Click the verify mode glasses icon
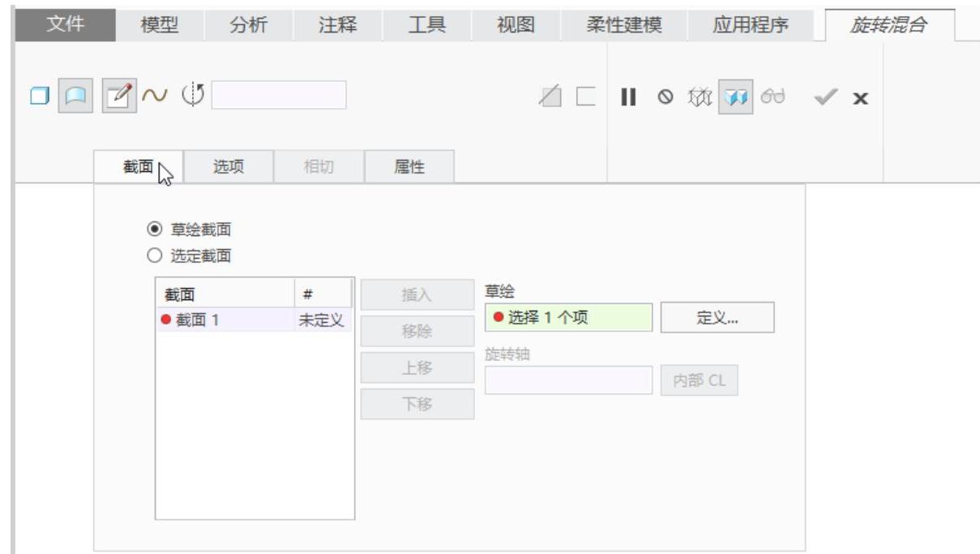Viewport: 980px width, 554px height. pyautogui.click(x=773, y=97)
